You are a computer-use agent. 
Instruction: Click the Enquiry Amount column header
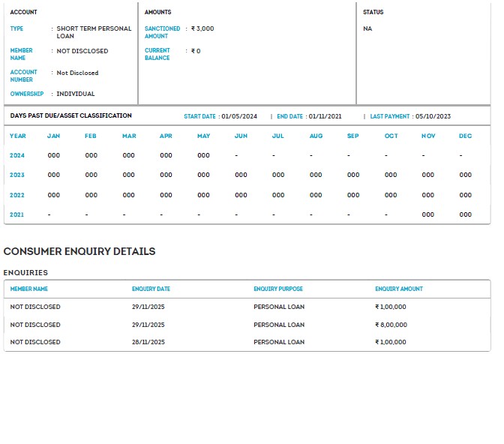coord(399,289)
